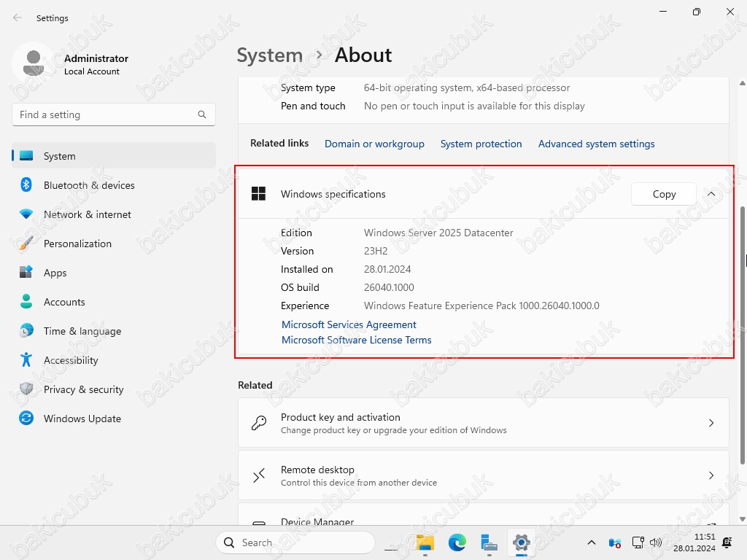747x560 pixels.
Task: Click the Installed on date 28.01.2024
Action: pyautogui.click(x=387, y=269)
